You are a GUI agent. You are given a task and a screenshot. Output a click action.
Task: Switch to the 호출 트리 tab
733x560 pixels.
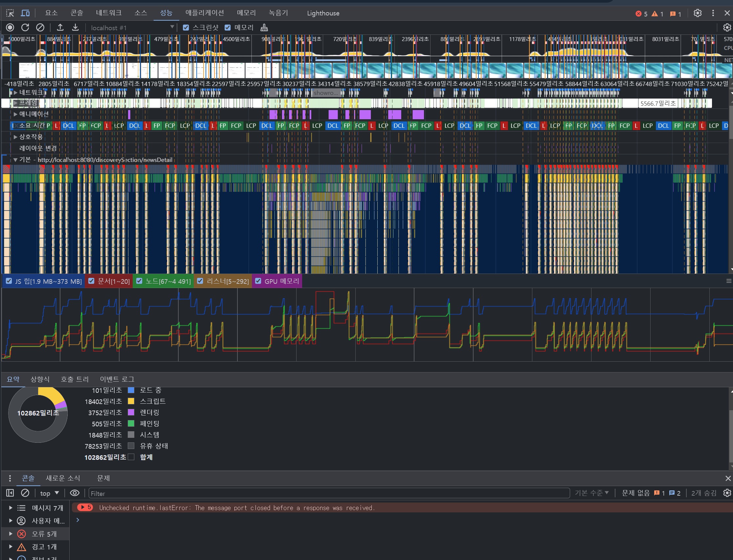[x=75, y=379]
